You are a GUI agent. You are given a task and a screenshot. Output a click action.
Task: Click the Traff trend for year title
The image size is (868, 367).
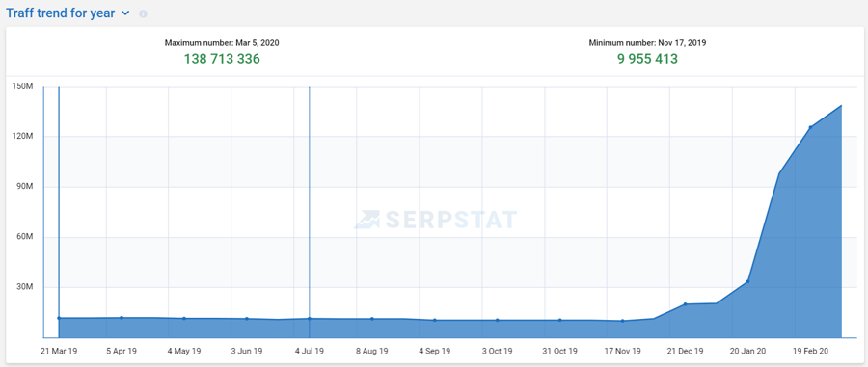point(61,13)
